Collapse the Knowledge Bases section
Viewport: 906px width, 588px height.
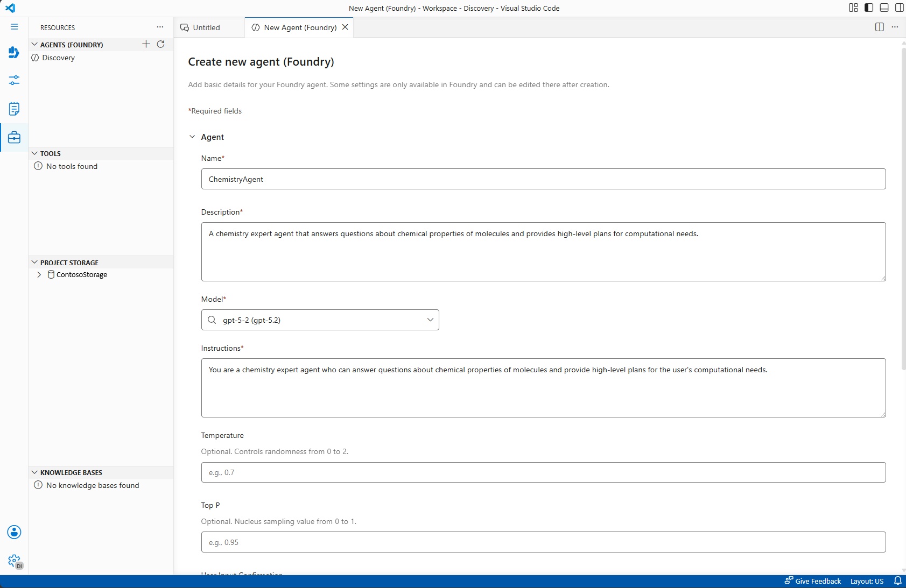tap(34, 472)
